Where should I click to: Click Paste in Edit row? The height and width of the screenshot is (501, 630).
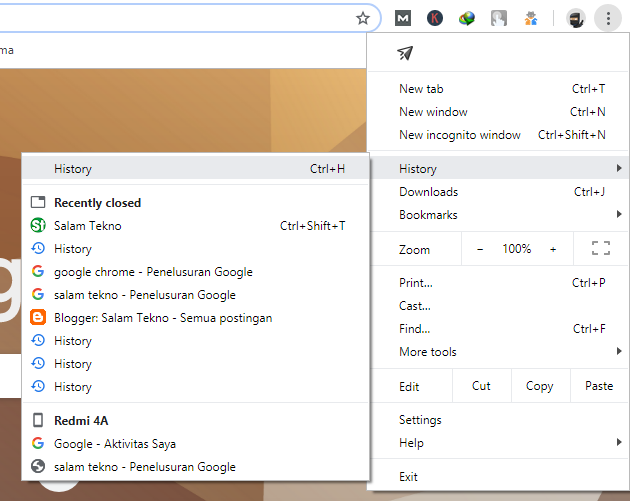(x=599, y=386)
